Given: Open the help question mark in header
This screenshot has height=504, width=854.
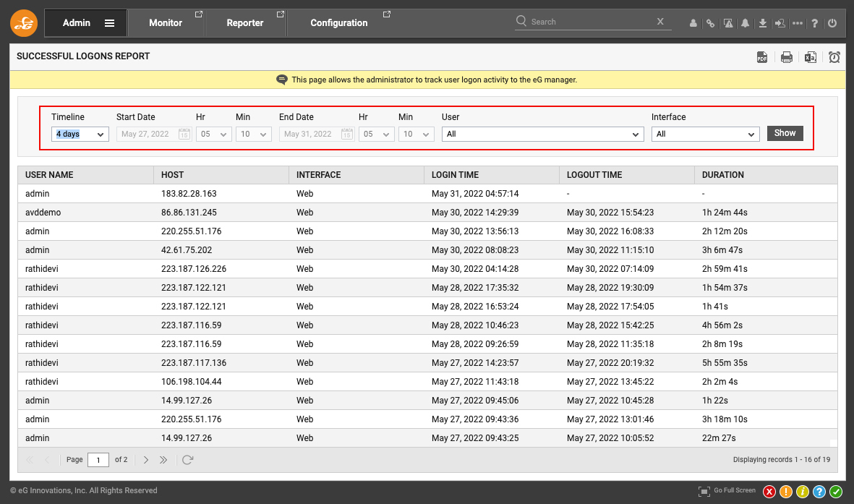Looking at the screenshot, I should pos(815,23).
